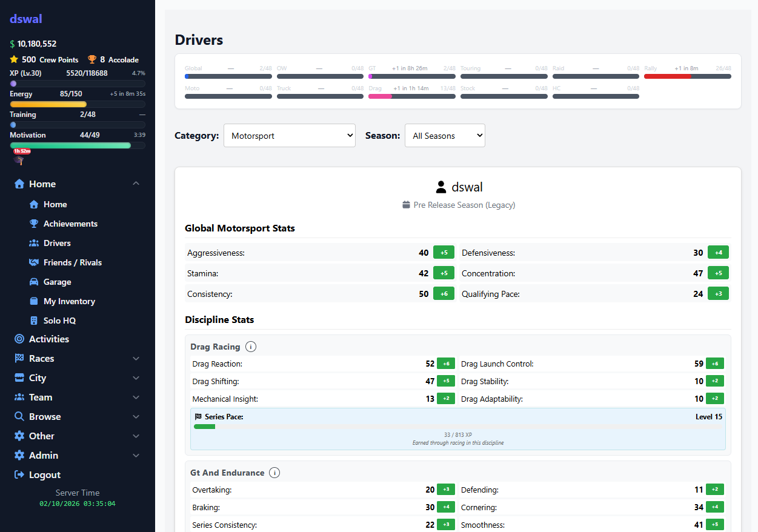This screenshot has height=532, width=758.
Task: Click the Browse magnifier icon
Action: tap(19, 417)
